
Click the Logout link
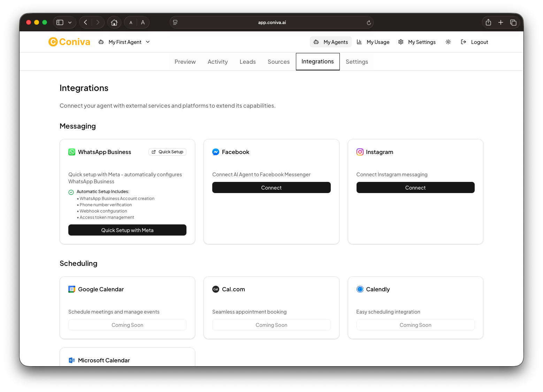[479, 42]
